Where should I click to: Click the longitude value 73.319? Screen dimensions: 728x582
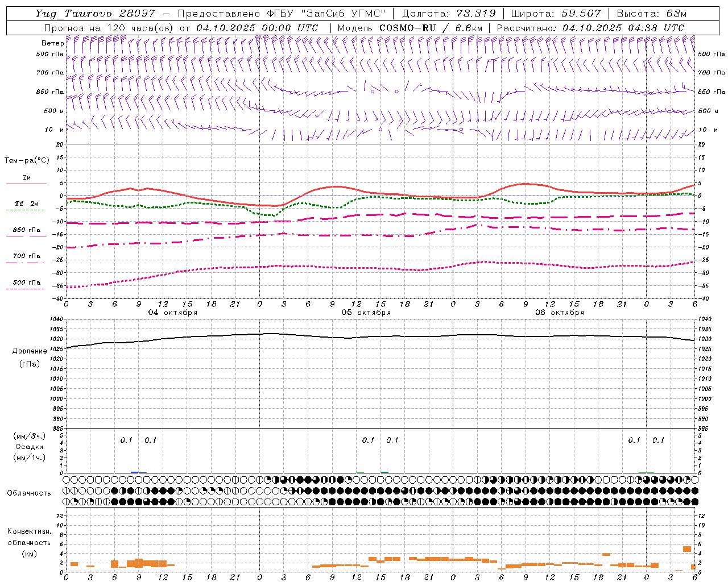pyautogui.click(x=476, y=14)
